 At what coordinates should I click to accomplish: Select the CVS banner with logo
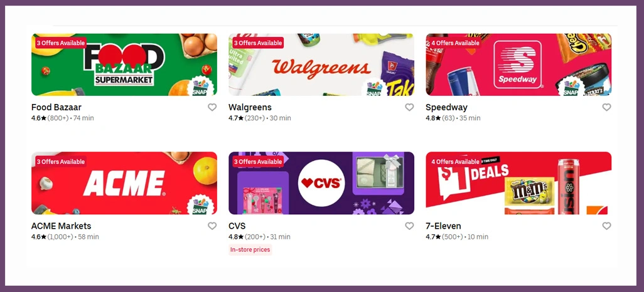pos(321,184)
